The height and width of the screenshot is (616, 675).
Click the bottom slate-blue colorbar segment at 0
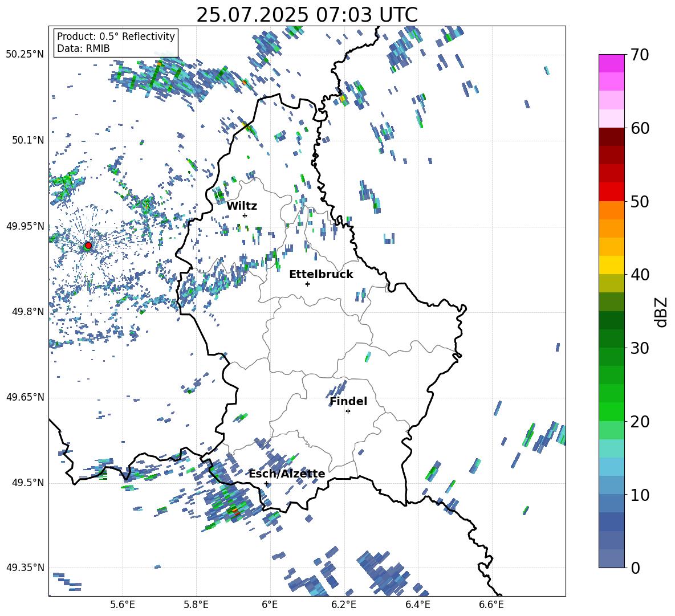(612, 558)
